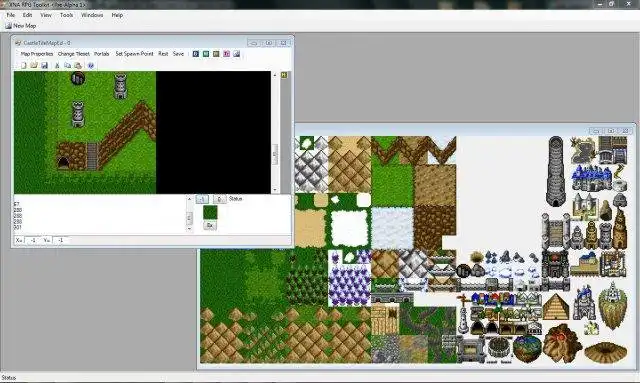Image resolution: width=640 pixels, height=383 pixels.
Task: Click the value list scrollbar down arrow
Action: [189, 229]
